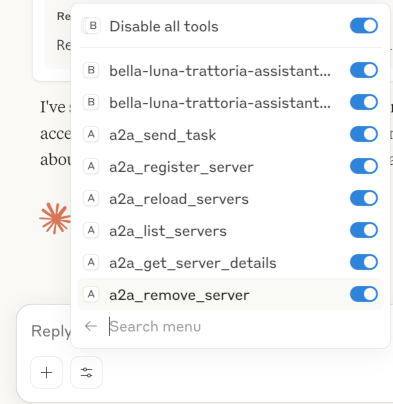Toggle the a2a_remove_server switch
Image resolution: width=393 pixels, height=404 pixels.
coord(364,294)
